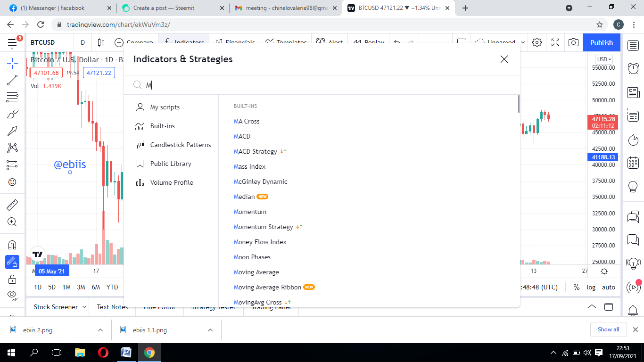Toggle magnet mode
Image resolution: width=644 pixels, height=362 pixels.
(12, 245)
